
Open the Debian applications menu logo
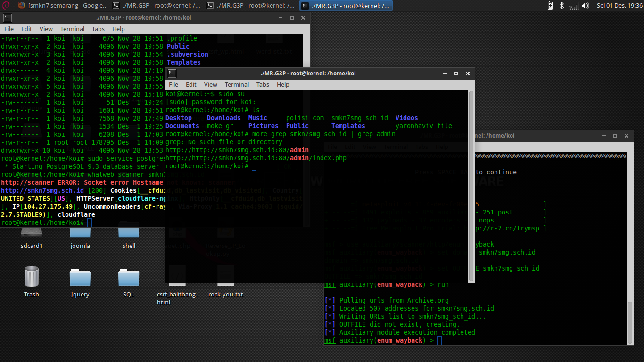pos(6,6)
